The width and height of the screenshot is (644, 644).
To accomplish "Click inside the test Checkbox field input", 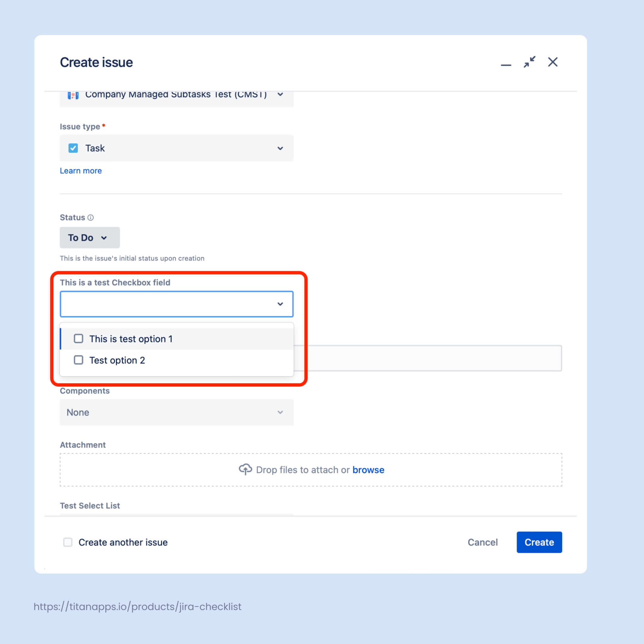I will click(x=167, y=304).
